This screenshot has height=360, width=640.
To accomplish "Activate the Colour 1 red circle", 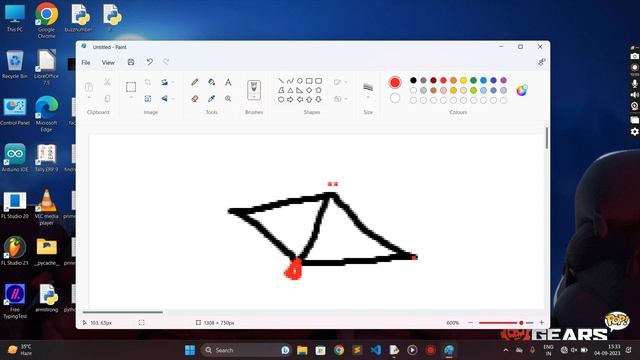I will (x=395, y=82).
